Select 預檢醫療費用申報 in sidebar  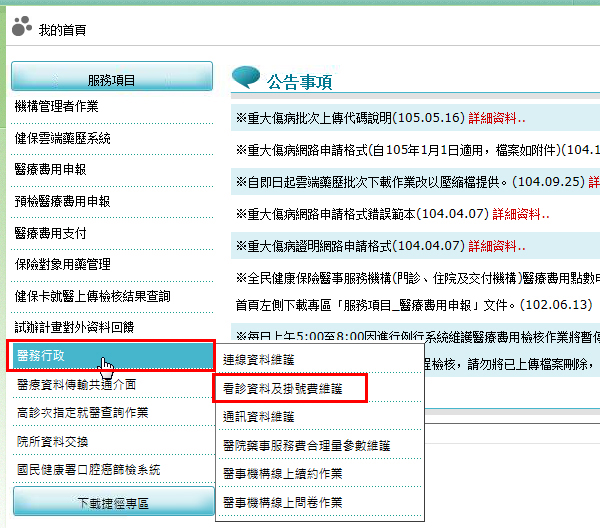click(x=63, y=201)
